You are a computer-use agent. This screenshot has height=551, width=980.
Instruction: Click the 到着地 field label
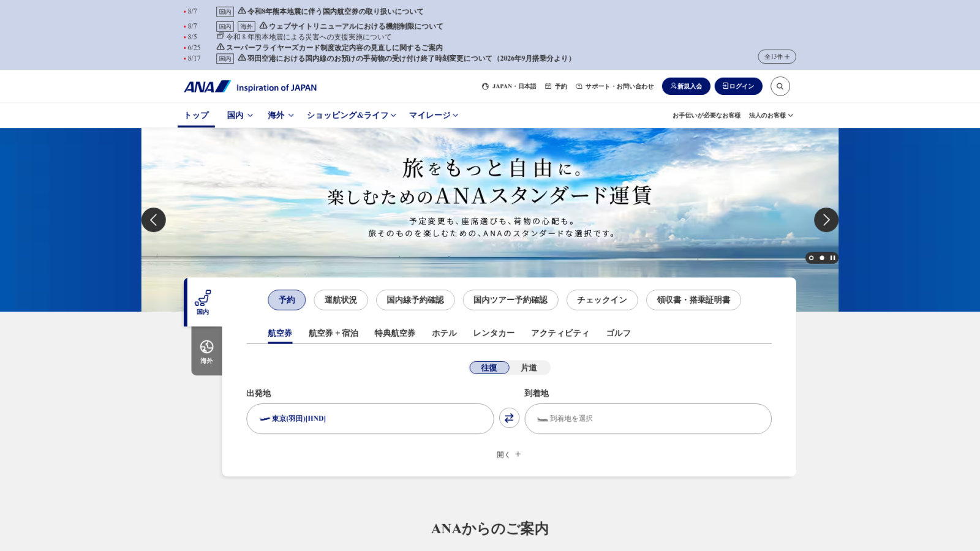(x=537, y=393)
